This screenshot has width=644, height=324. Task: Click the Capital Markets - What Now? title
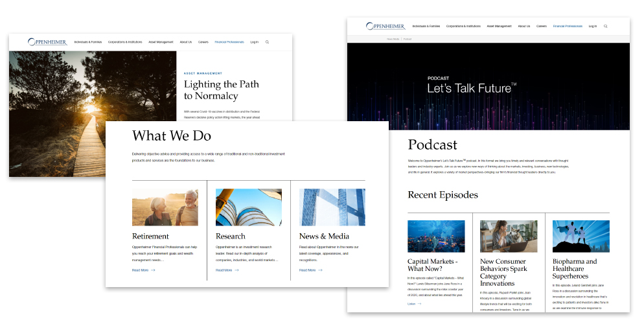coord(433,265)
